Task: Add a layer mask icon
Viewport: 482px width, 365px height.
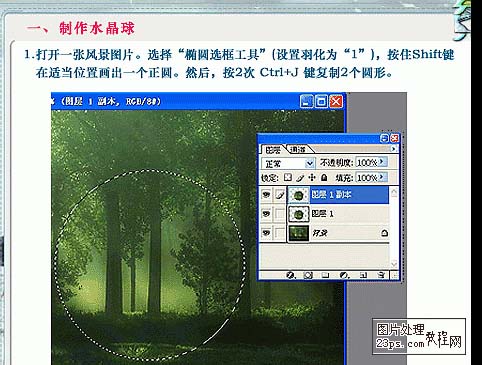Action: coord(308,275)
